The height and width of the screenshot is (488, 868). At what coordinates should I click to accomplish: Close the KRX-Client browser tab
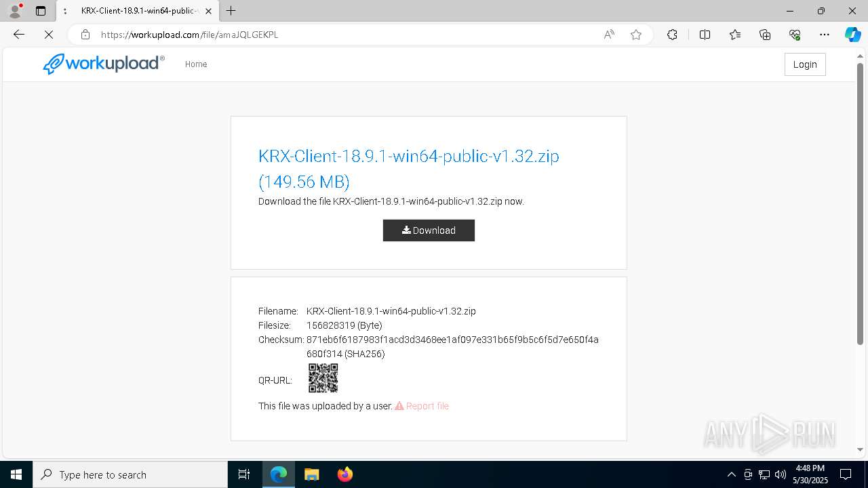click(x=208, y=11)
